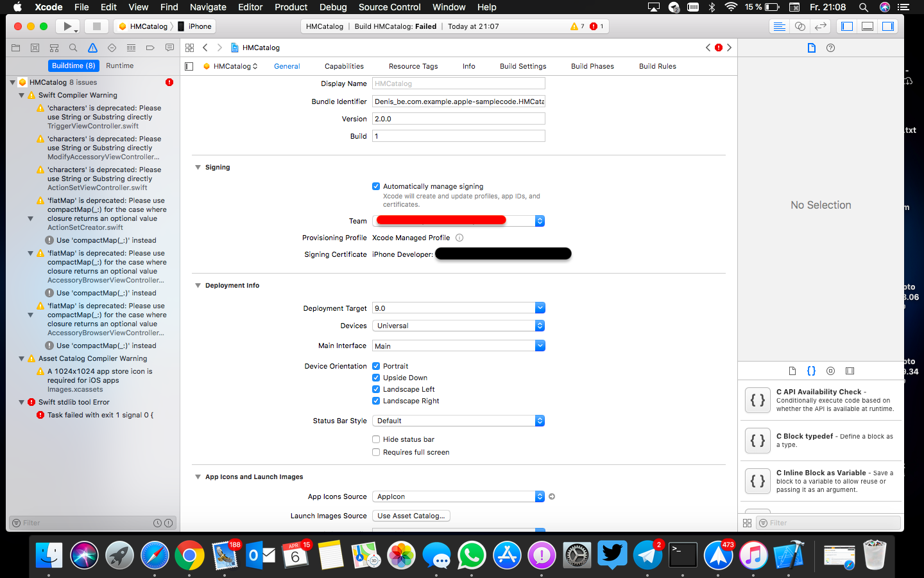Click the Run build play button
The height and width of the screenshot is (578, 924).
click(x=67, y=26)
